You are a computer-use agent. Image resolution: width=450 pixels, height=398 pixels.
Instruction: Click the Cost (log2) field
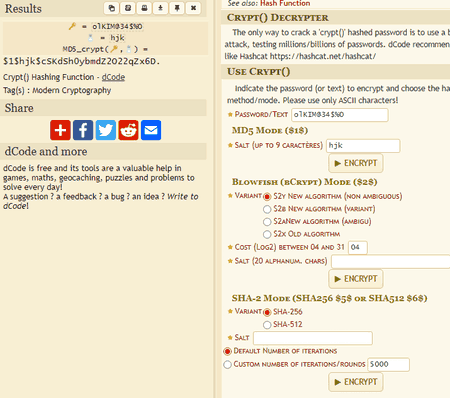point(358,247)
